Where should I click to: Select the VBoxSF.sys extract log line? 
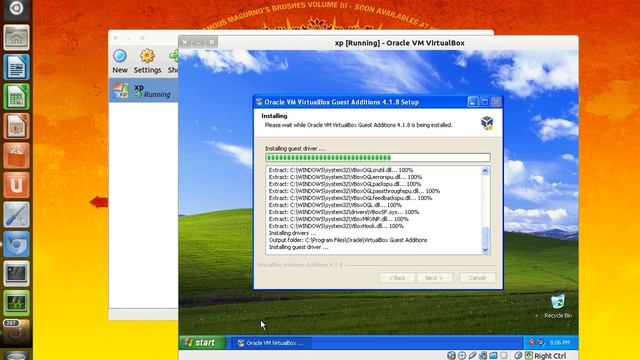(x=344, y=212)
